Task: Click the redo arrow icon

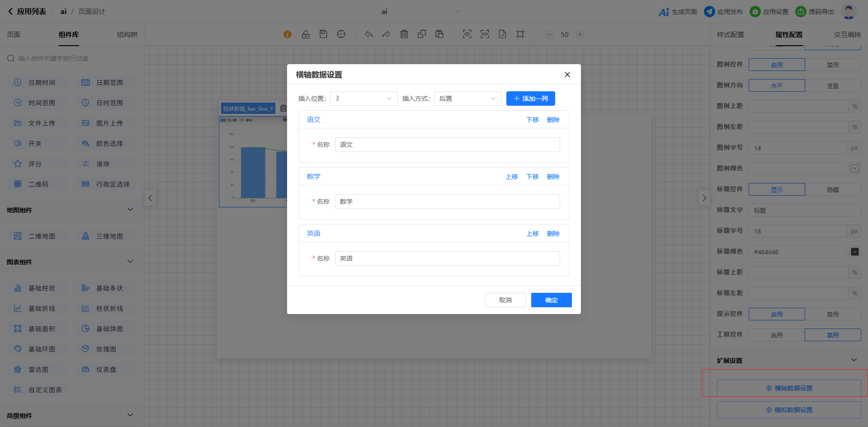Action: 386,34
